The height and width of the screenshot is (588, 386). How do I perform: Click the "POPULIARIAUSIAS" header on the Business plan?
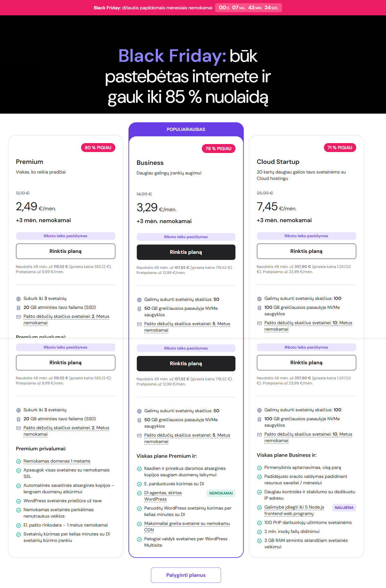(x=186, y=129)
